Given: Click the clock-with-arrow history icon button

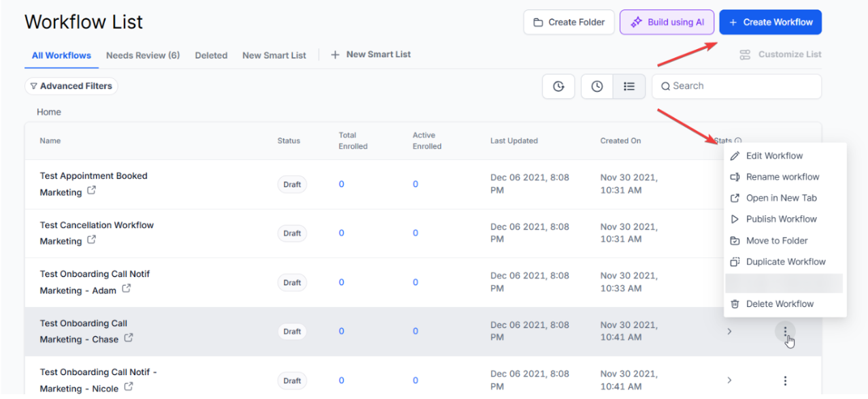Looking at the screenshot, I should coord(558,86).
